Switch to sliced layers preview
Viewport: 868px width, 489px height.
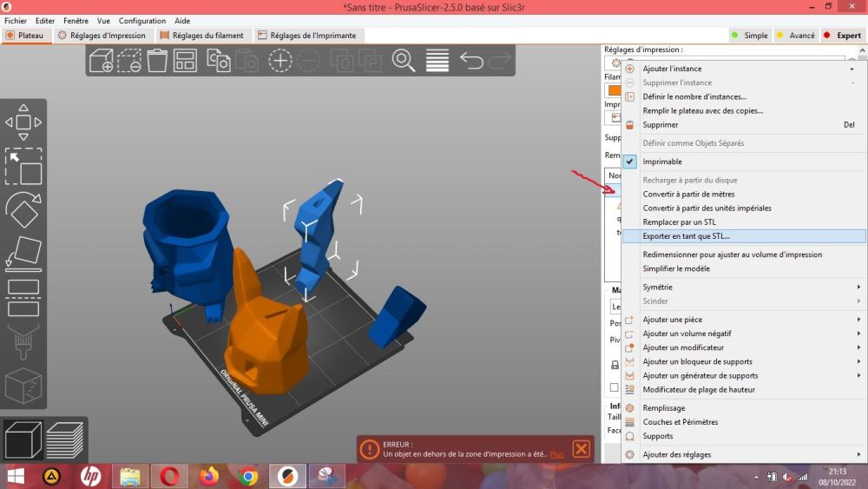pos(65,439)
